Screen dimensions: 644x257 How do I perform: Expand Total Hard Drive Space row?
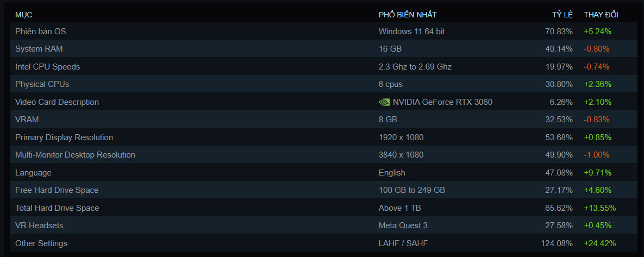pos(57,208)
